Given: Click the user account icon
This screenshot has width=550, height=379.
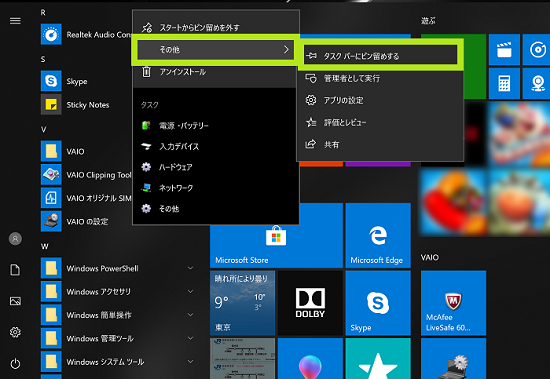Looking at the screenshot, I should 15,239.
